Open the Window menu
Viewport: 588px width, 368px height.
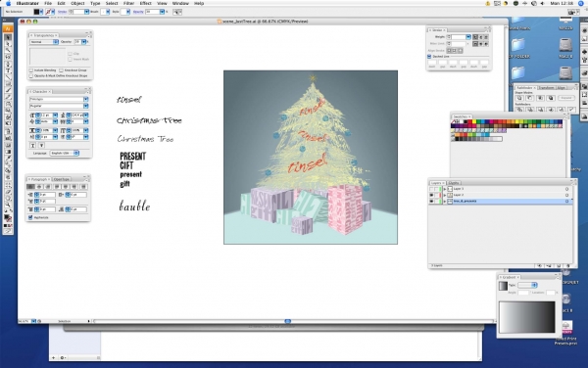click(x=180, y=3)
